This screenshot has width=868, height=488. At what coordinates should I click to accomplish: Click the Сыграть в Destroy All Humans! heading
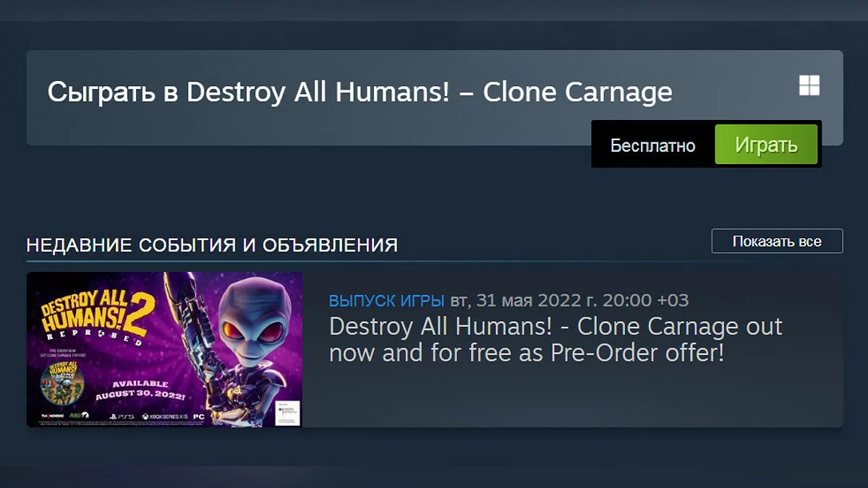(359, 92)
